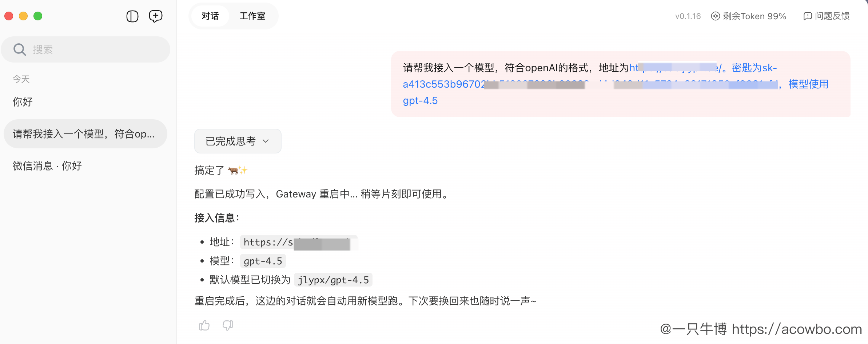
Task: Expand the thinking details chevron
Action: coord(266,141)
